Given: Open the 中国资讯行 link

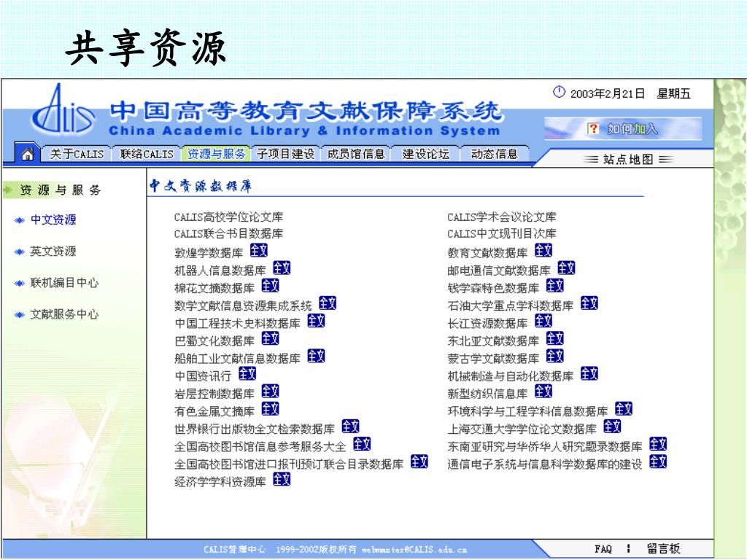Looking at the screenshot, I should click(x=203, y=376).
